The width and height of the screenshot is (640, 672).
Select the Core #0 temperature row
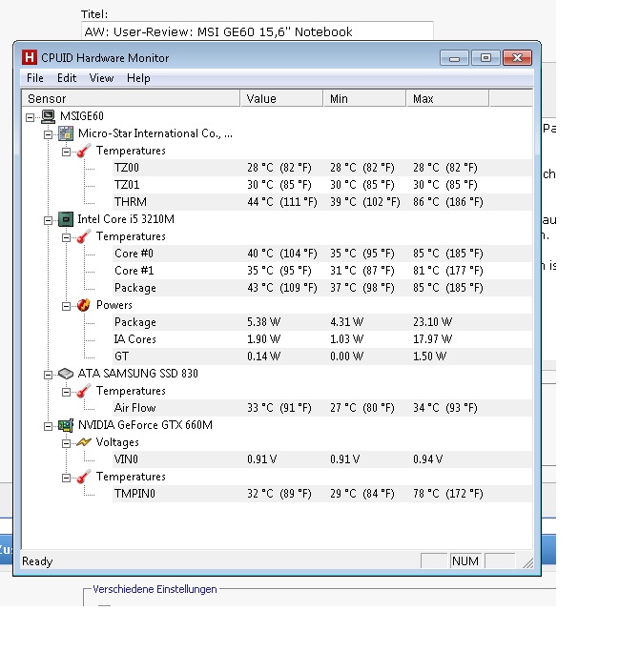coord(322,254)
